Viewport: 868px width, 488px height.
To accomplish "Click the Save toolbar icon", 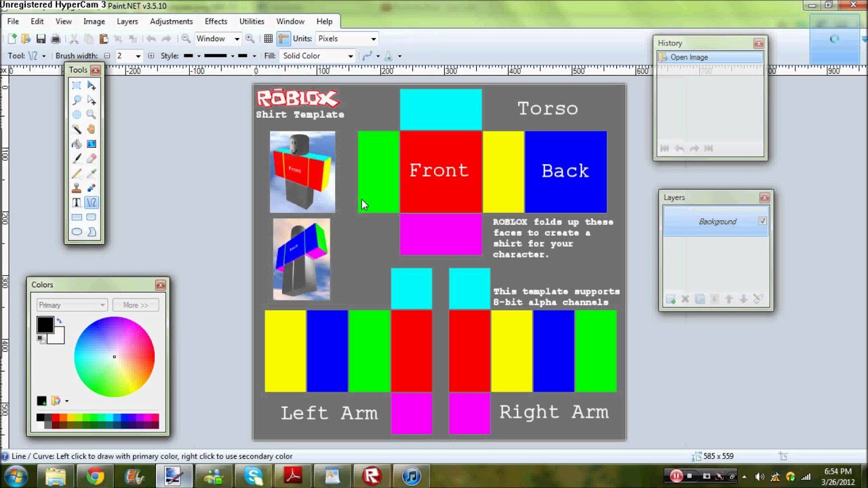I will click(41, 39).
